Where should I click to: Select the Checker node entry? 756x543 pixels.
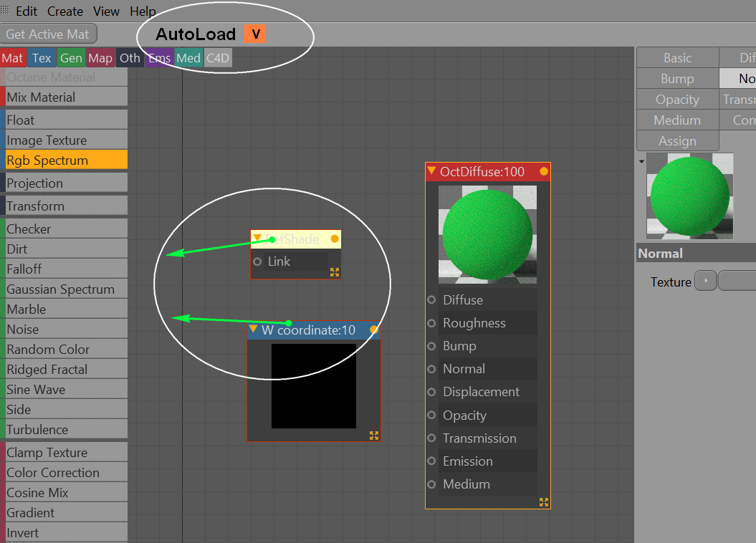64,229
